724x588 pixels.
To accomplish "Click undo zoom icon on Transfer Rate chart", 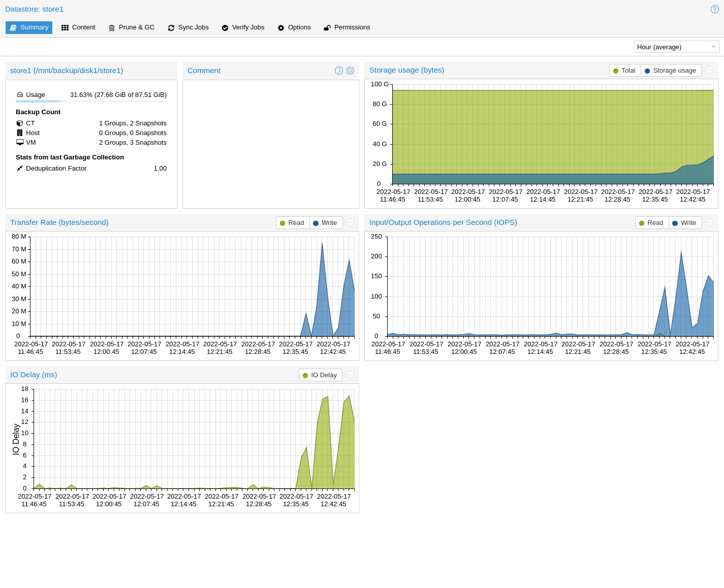I will [350, 222].
